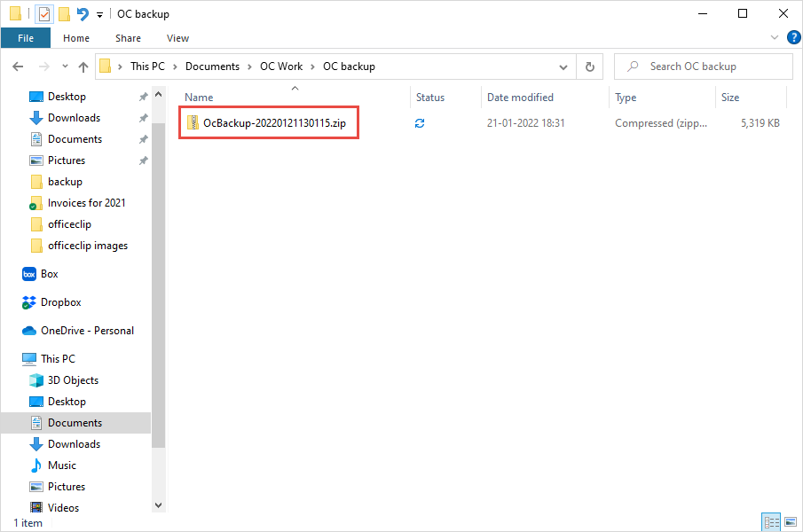
Task: Click the New folder quick access icon
Action: coord(65,14)
